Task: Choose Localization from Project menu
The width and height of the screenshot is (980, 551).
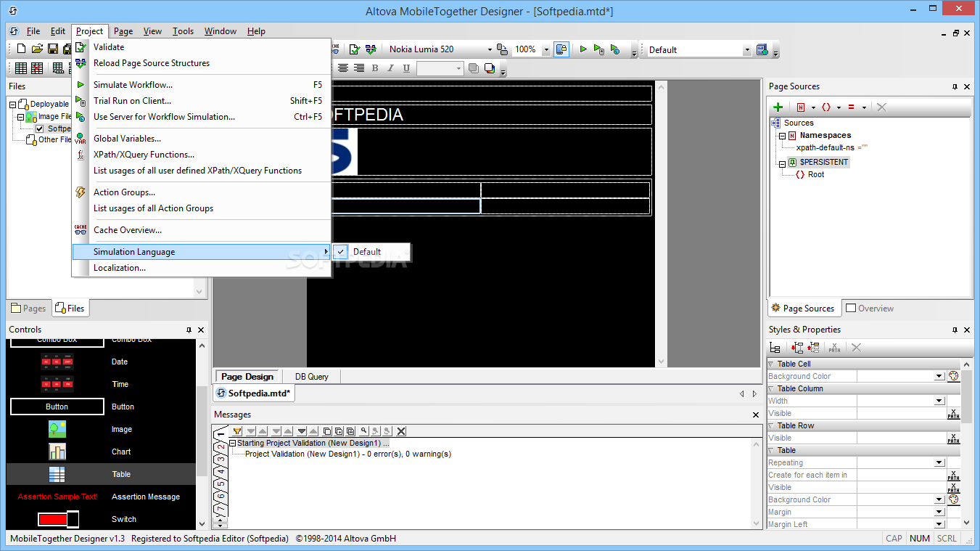Action: [202, 268]
